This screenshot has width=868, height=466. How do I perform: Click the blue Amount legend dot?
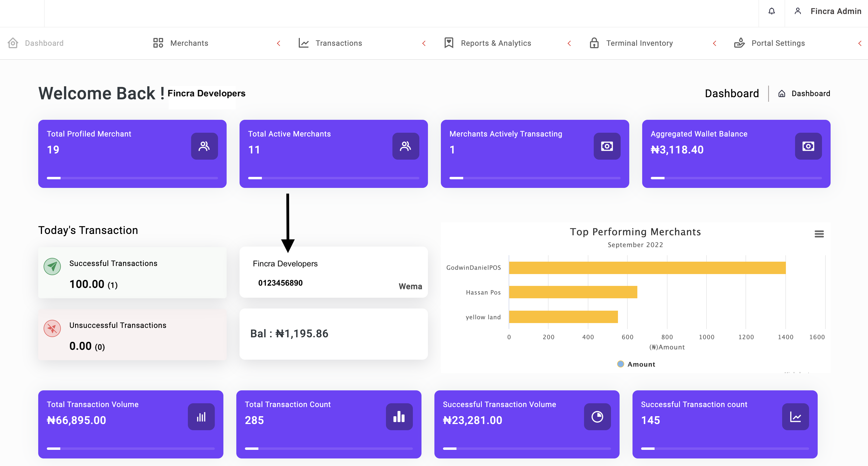620,364
